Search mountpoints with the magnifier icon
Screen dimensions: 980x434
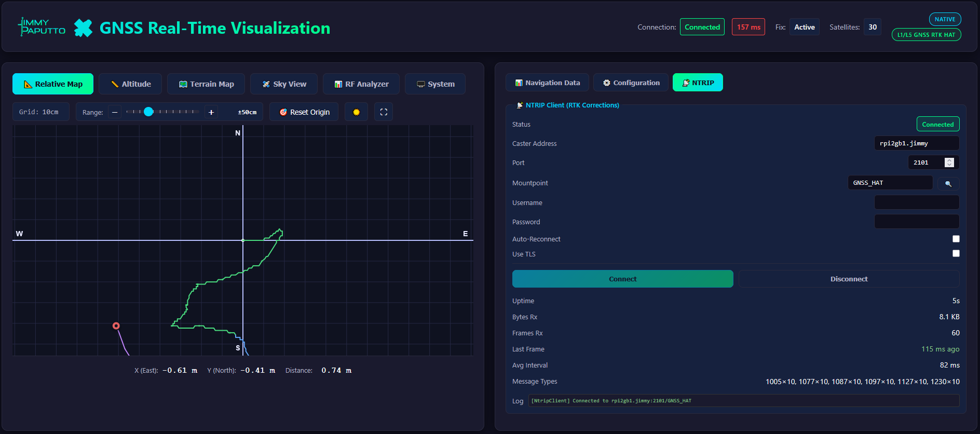point(948,183)
